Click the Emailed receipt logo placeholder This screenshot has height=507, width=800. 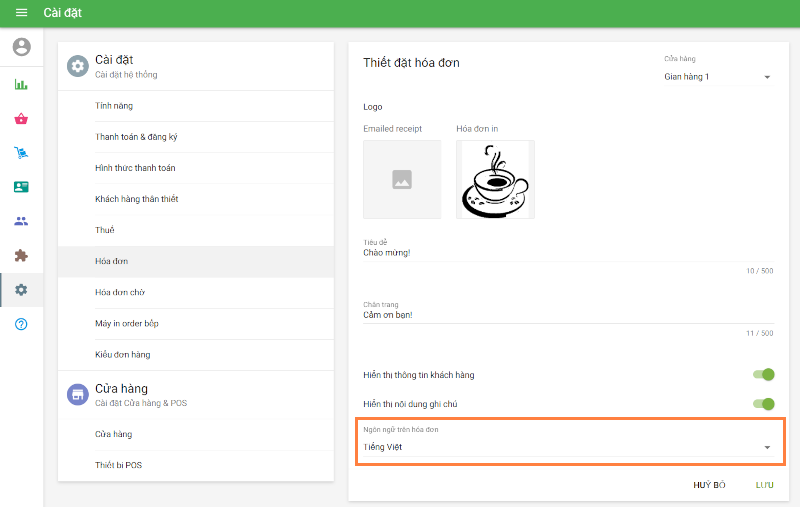[402, 179]
